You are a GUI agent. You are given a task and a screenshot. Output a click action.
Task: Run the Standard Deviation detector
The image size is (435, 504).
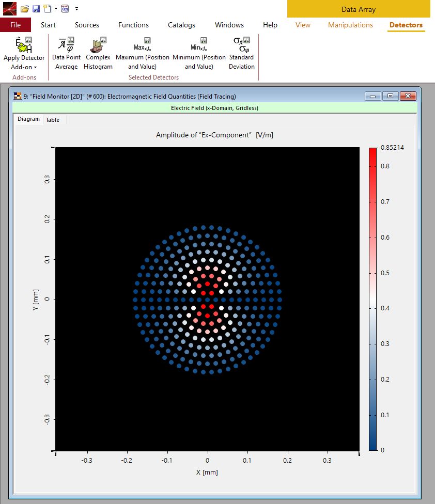click(241, 53)
